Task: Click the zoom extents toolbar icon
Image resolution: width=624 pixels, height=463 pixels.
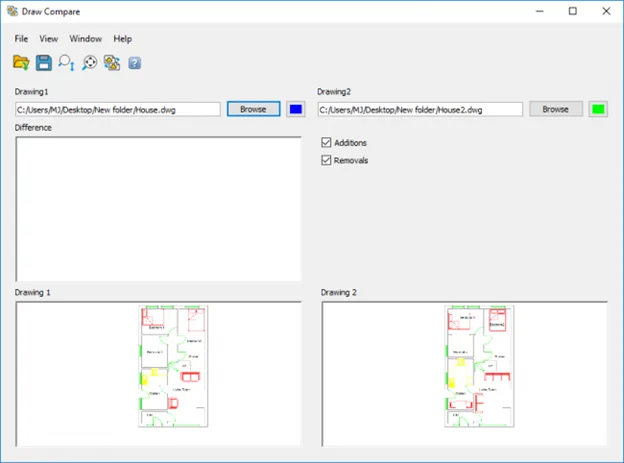Action: (x=89, y=63)
